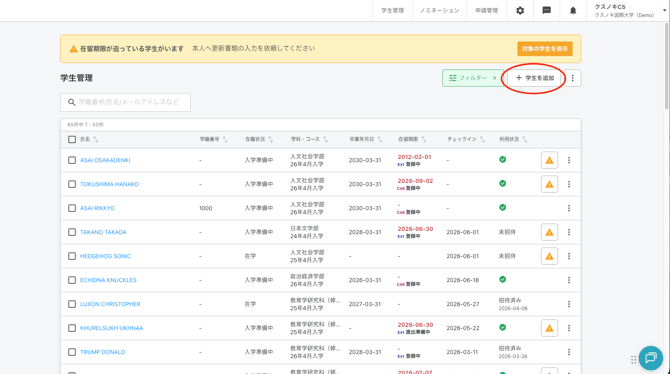The image size is (670, 374).
Task: Sort the table by 在留期限 column
Action: [x=423, y=139]
